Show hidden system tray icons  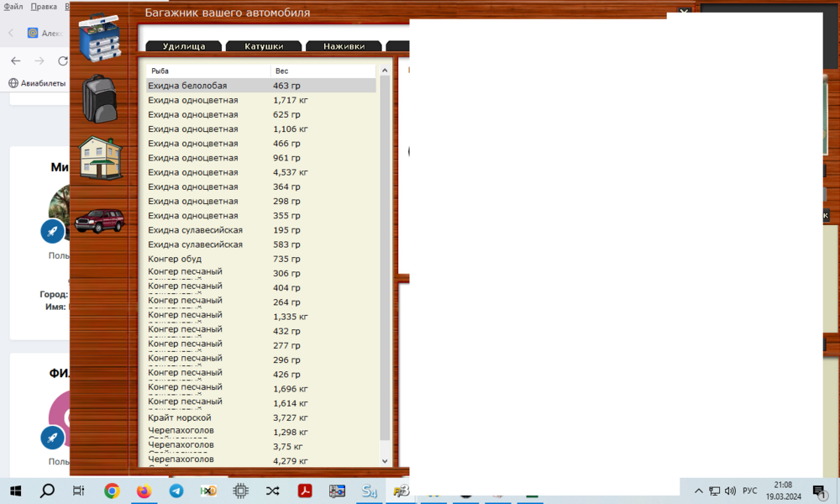(x=699, y=491)
